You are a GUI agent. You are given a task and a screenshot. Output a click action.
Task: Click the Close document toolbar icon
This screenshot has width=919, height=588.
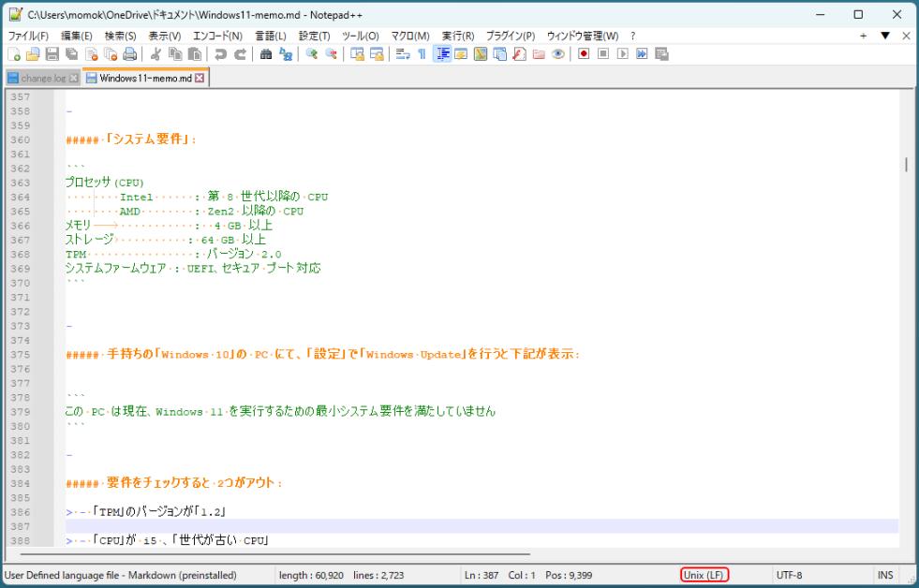(x=92, y=54)
